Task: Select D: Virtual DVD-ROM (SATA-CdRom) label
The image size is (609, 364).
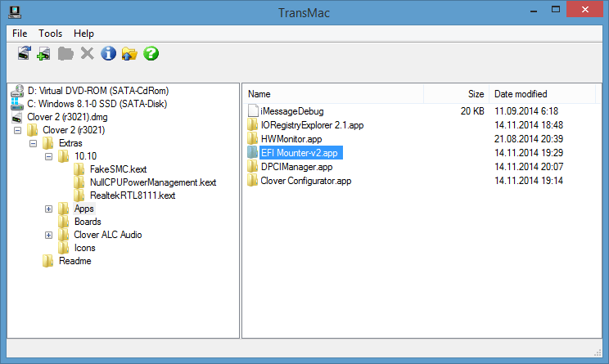Action: point(98,91)
